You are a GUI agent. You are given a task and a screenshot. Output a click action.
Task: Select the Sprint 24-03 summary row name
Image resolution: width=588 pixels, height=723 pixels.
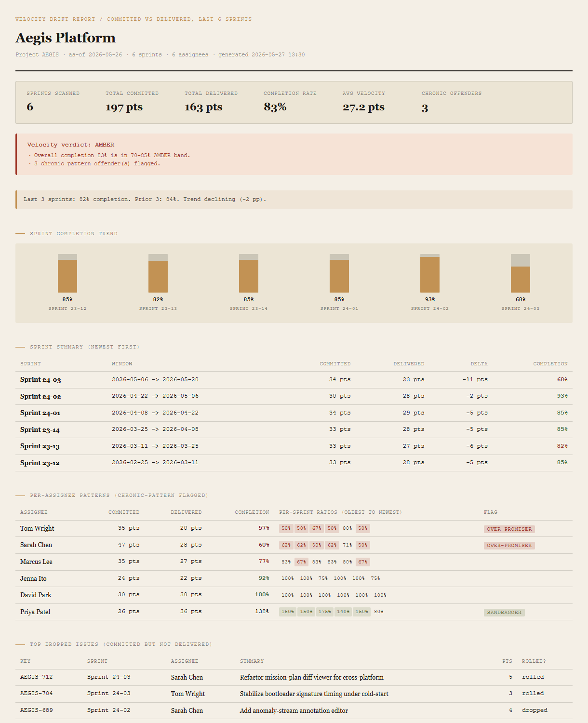[40, 380]
